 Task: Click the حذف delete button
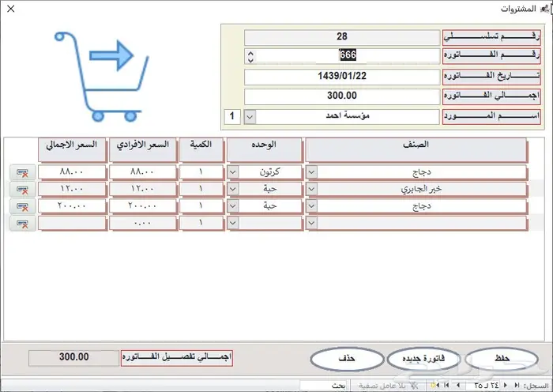(347, 359)
